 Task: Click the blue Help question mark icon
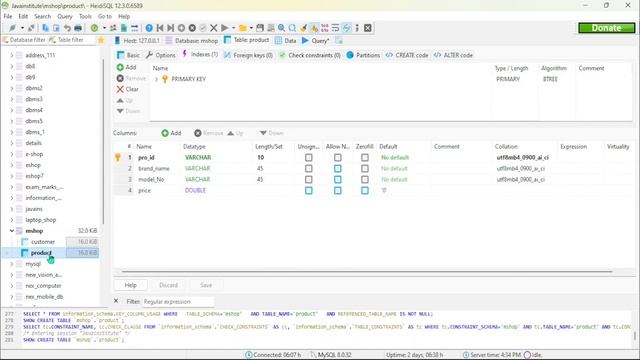(149, 28)
